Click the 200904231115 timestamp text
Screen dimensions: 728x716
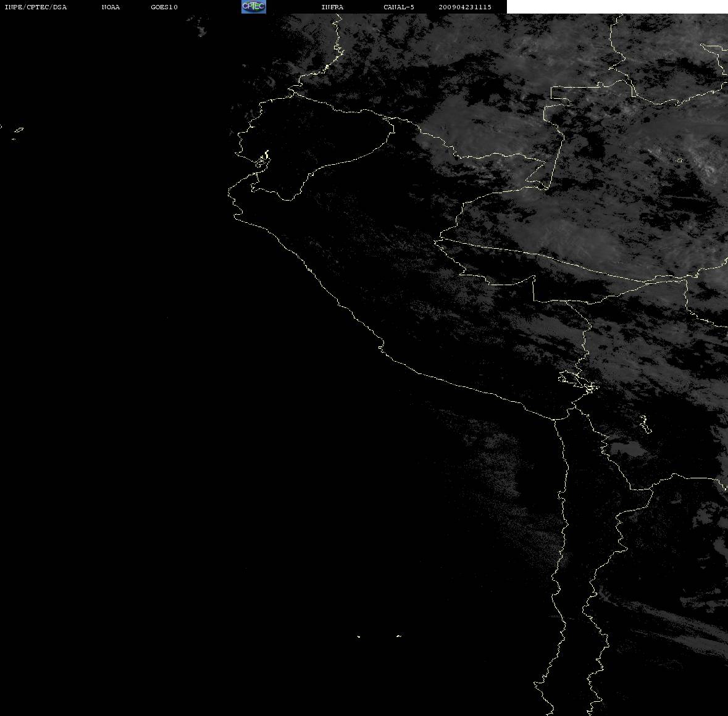click(465, 7)
